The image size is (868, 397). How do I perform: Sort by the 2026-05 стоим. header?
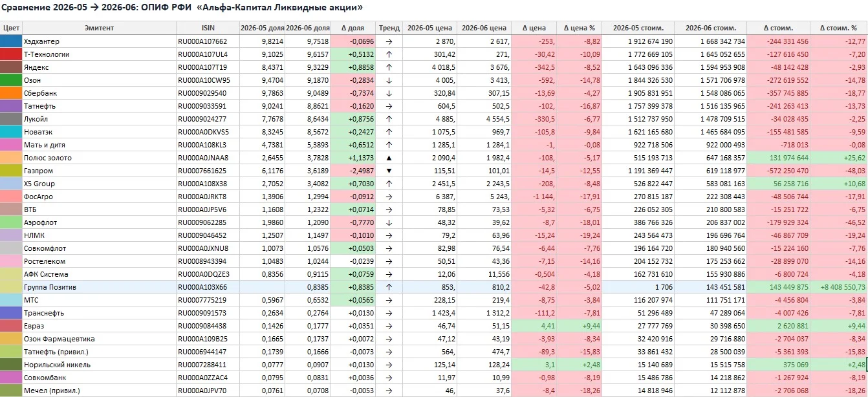point(638,28)
